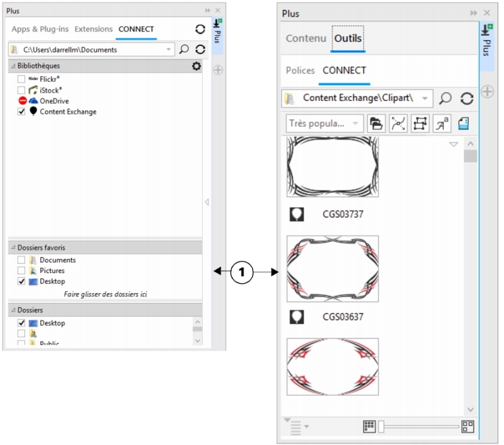
Task: Click the small thumbnails grid icon
Action: click(369, 427)
